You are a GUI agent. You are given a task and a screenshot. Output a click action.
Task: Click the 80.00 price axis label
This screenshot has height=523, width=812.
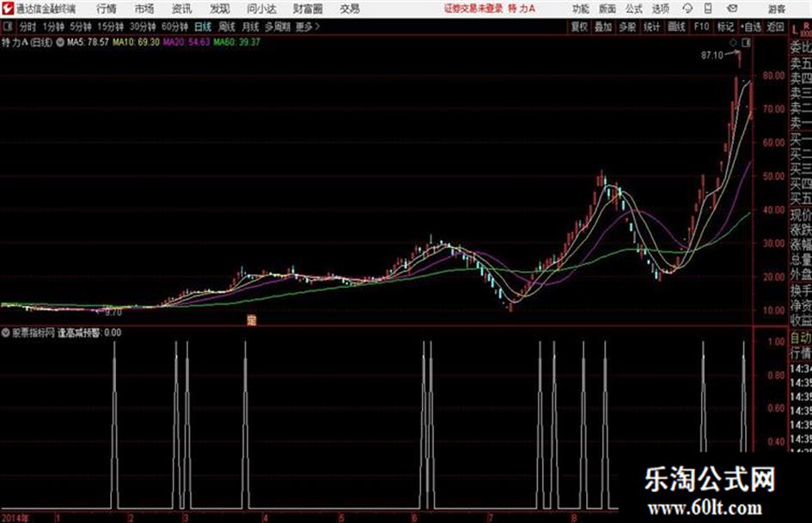point(773,76)
